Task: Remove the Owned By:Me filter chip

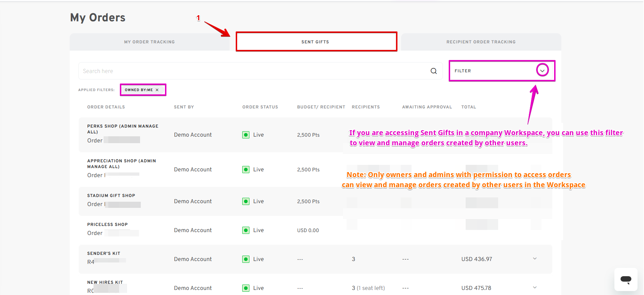Action: click(x=157, y=90)
